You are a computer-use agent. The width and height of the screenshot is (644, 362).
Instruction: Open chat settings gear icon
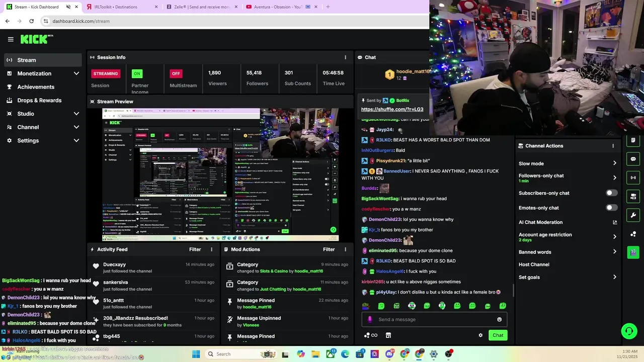pyautogui.click(x=480, y=335)
